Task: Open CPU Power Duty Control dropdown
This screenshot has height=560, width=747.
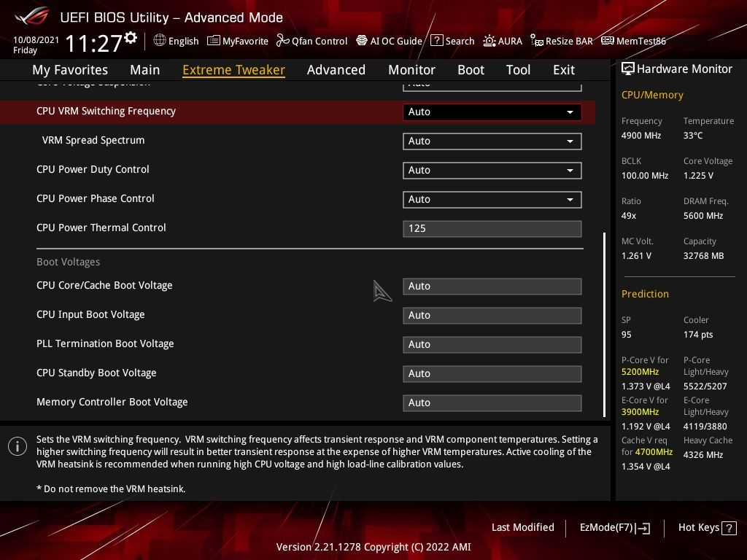Action: pyautogui.click(x=492, y=170)
